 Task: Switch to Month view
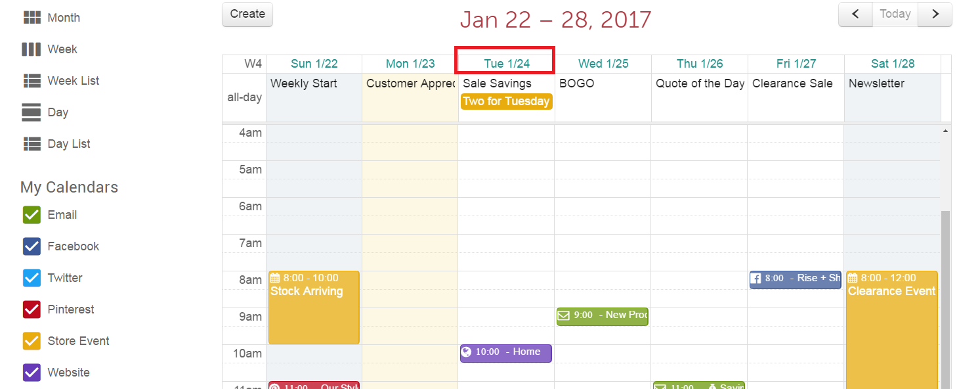click(x=51, y=18)
